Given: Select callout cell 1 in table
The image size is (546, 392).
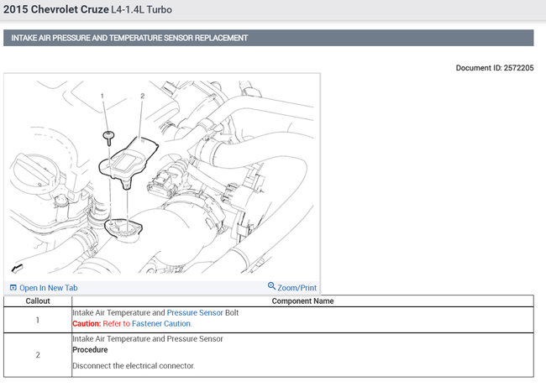Looking at the screenshot, I should tap(38, 320).
